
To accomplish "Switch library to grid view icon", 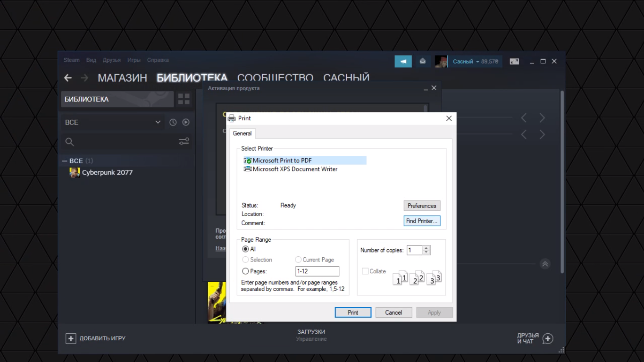I will point(184,99).
